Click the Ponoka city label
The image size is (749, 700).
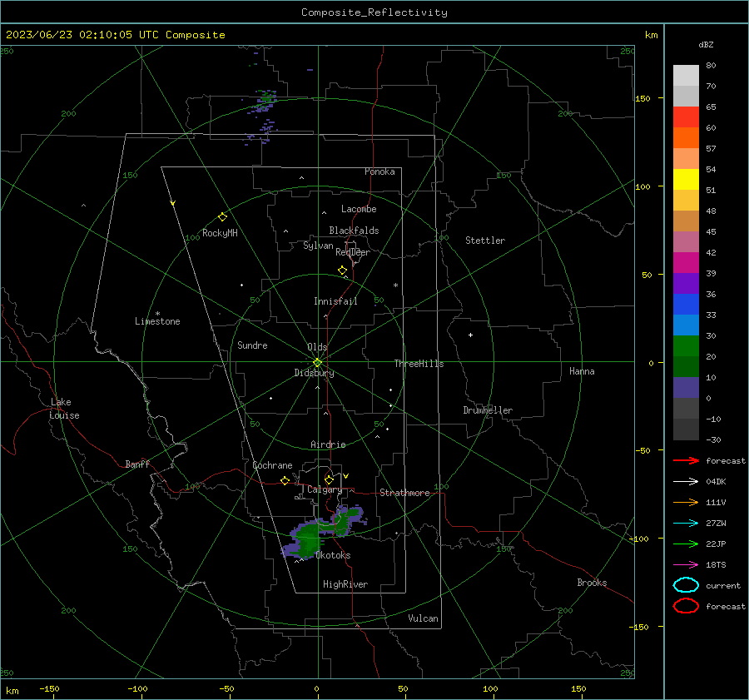click(x=379, y=171)
